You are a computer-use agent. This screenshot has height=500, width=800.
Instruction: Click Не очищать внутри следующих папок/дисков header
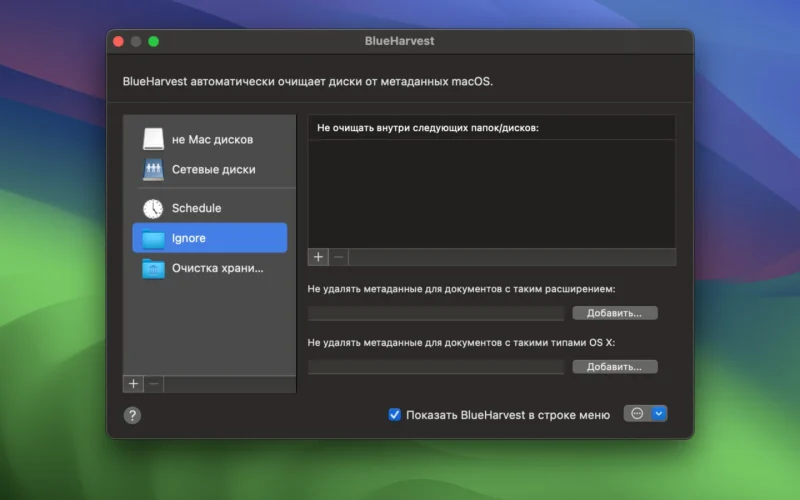pos(428,128)
